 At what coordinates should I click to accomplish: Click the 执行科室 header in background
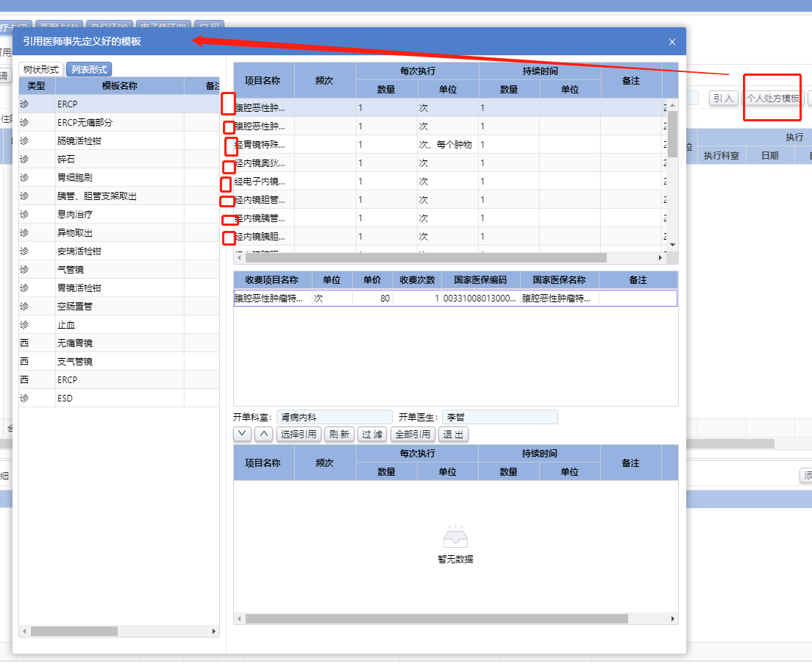tap(722, 156)
